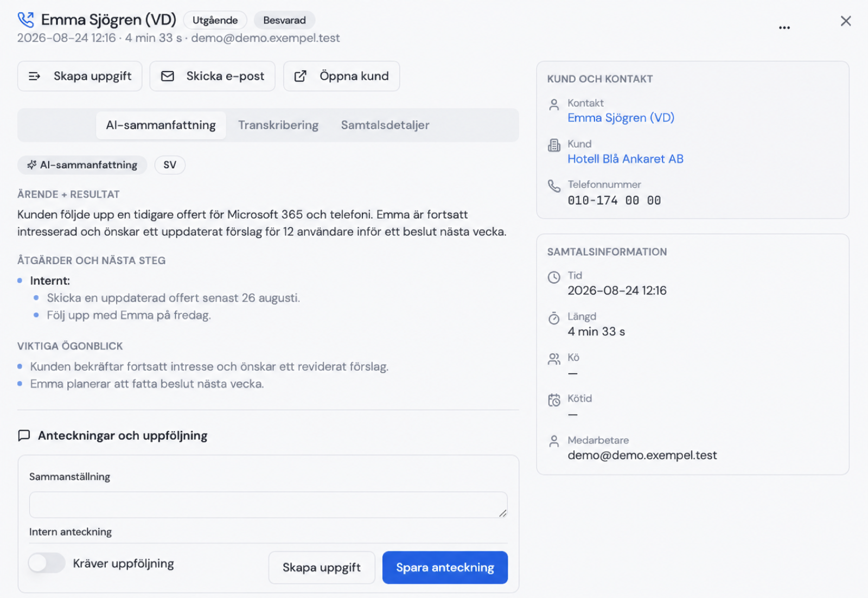The width and height of the screenshot is (868, 598).
Task: Click the SAMTALSINFORMATION card heading
Action: pos(607,252)
